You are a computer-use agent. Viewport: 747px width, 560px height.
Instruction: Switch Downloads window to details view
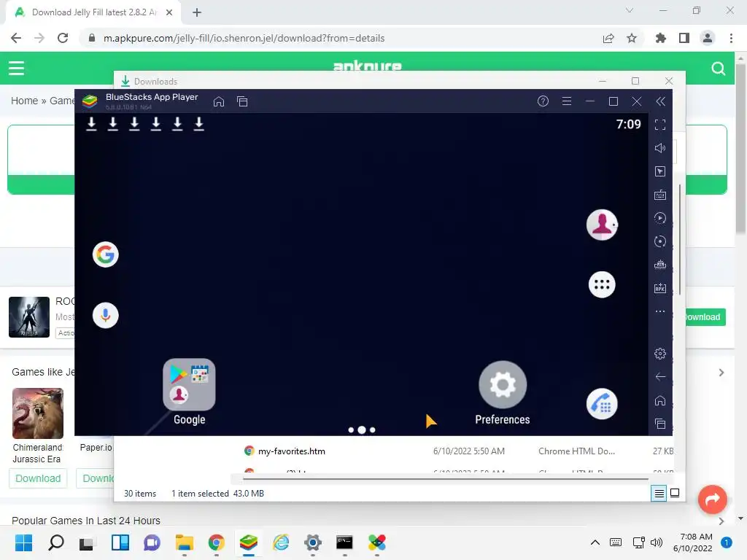tap(659, 494)
